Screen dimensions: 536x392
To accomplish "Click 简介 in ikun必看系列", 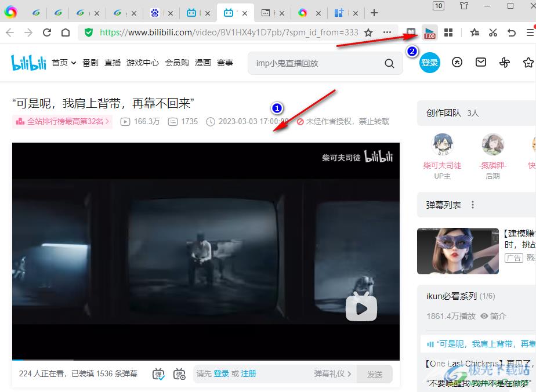I will point(493,316).
